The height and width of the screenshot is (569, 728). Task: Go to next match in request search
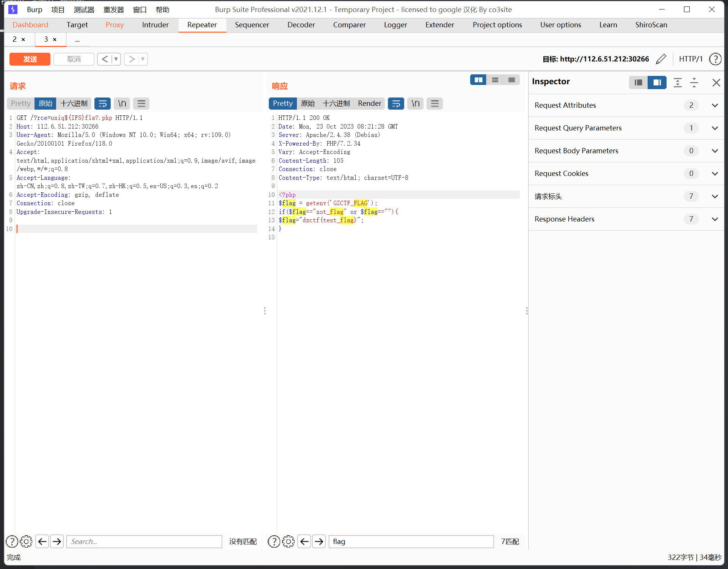point(57,541)
